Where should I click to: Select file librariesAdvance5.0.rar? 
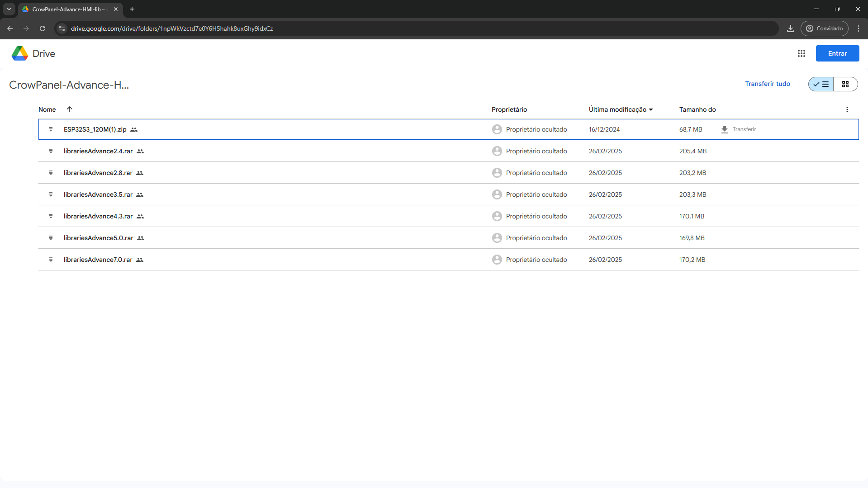(x=448, y=238)
